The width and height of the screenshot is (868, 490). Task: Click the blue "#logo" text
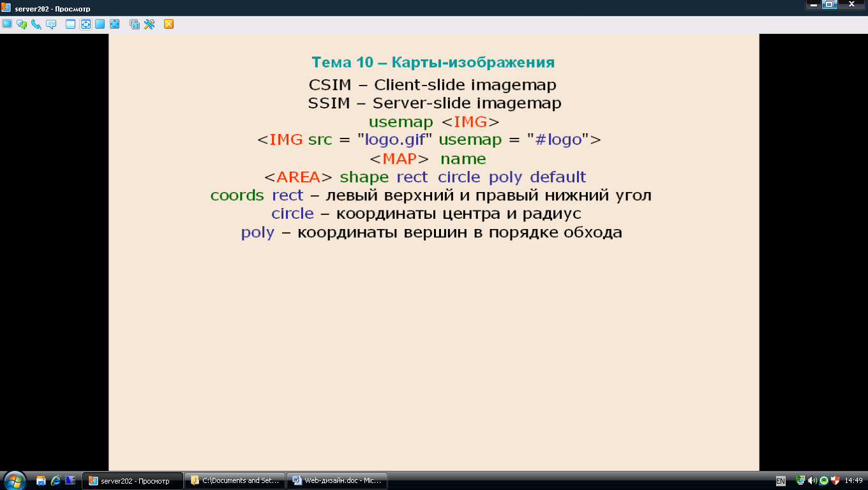click(x=558, y=140)
